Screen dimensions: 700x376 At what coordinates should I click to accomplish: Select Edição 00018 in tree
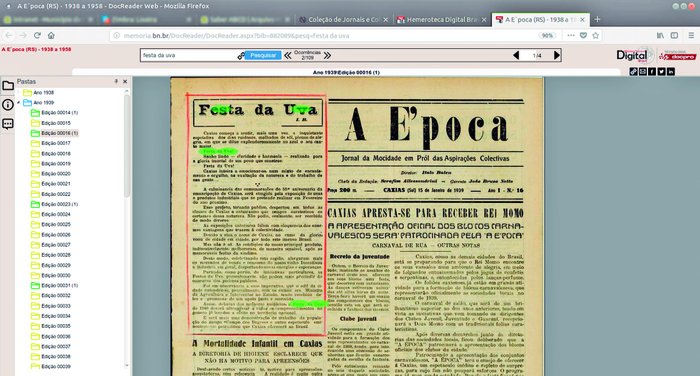(x=56, y=154)
